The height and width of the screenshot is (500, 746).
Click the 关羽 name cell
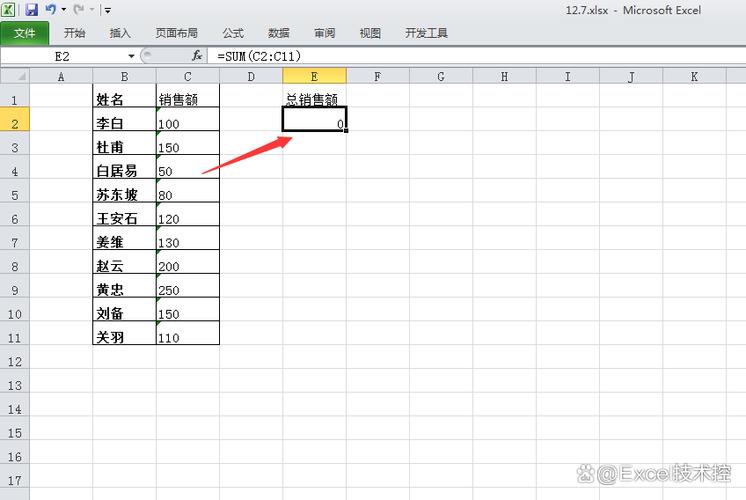(x=124, y=333)
